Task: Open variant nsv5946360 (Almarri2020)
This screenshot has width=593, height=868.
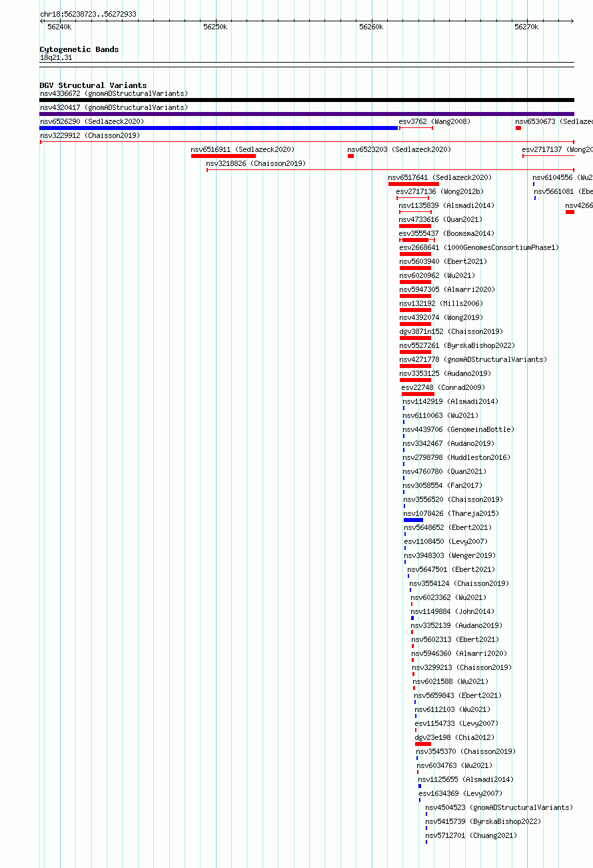Action: 459,653
